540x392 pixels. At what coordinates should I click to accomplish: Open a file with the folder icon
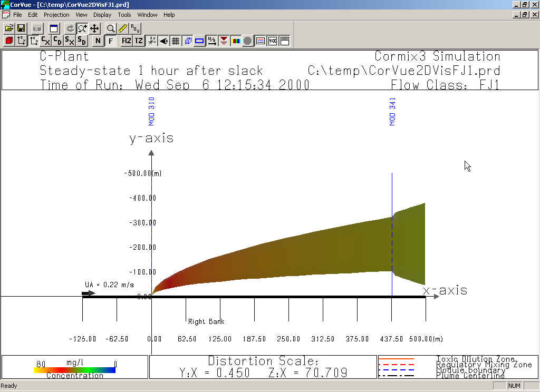coord(9,28)
